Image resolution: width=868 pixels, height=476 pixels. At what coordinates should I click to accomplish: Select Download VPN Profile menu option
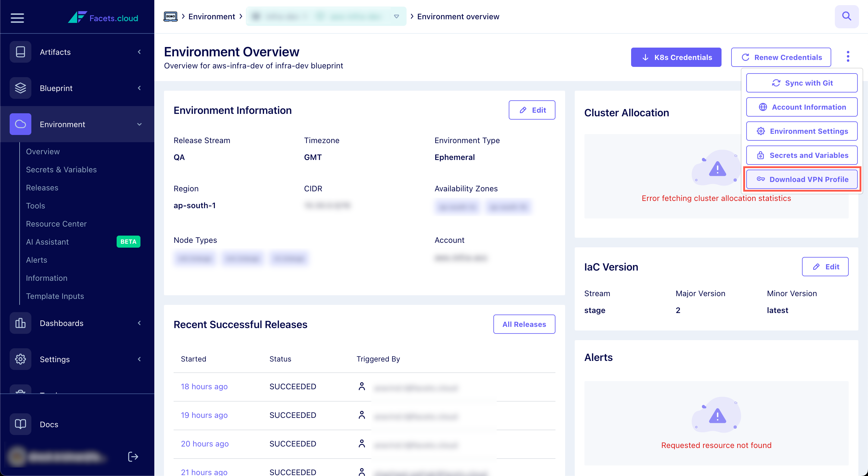(802, 179)
